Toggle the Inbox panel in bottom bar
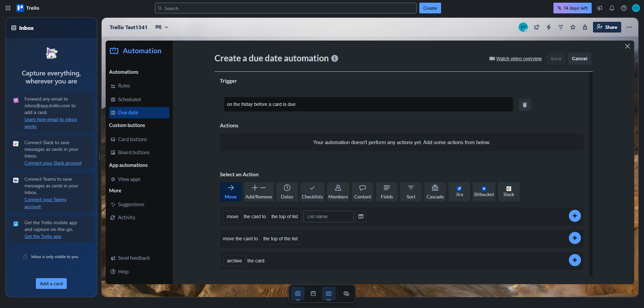Viewport: 644px width, 308px height. pos(298,294)
